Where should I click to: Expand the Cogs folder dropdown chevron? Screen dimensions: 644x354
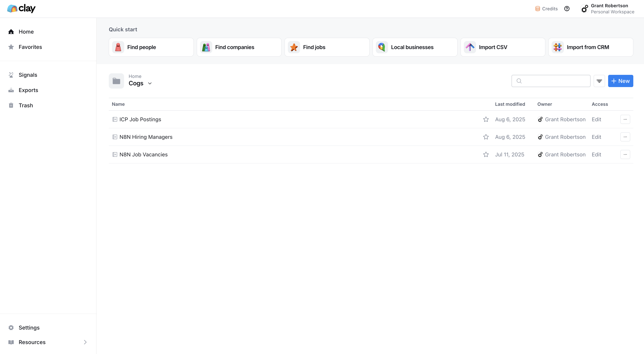coord(150,83)
